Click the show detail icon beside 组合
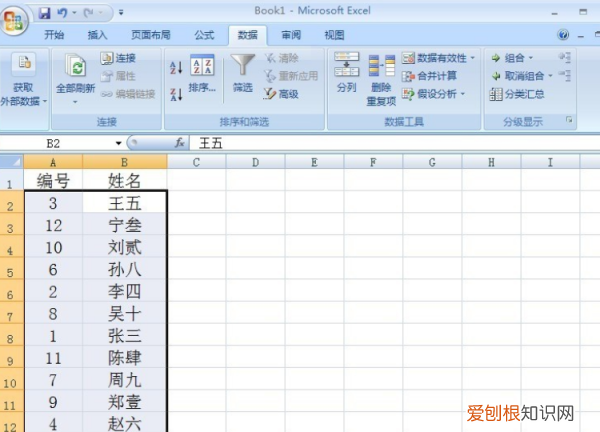600x432 pixels. 565,58
